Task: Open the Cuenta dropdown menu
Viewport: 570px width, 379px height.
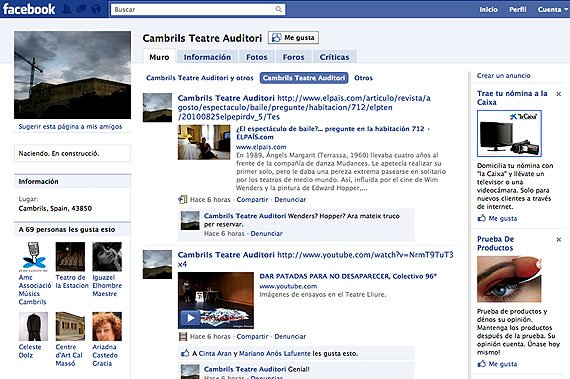Action: pyautogui.click(x=552, y=9)
